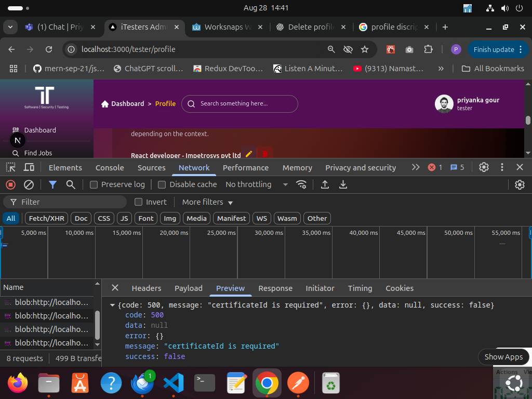This screenshot has width=532, height=399.
Task: Open the Headers tab of request
Action: click(146, 288)
